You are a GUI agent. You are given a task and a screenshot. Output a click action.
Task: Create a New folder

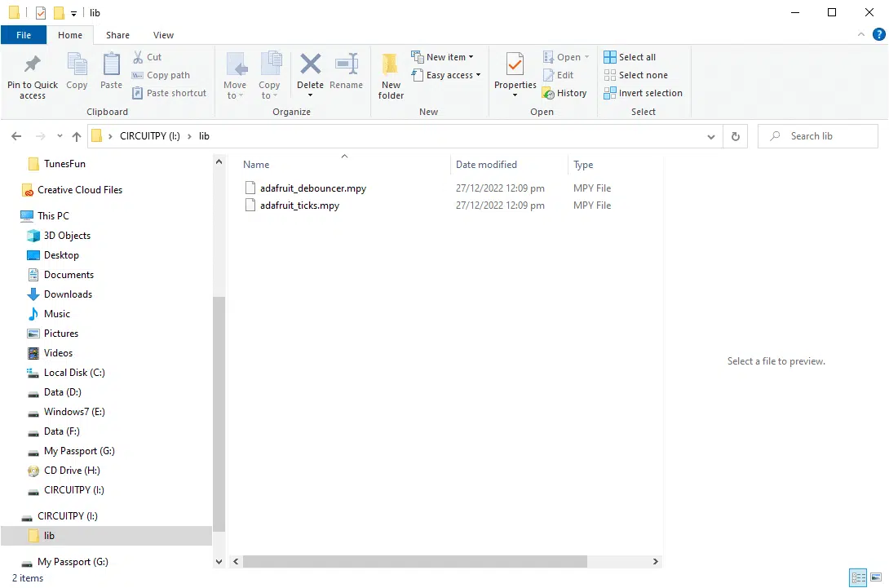(391, 76)
